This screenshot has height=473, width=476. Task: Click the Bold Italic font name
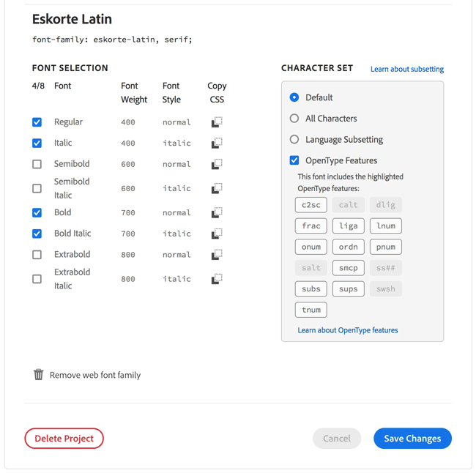[x=72, y=234]
